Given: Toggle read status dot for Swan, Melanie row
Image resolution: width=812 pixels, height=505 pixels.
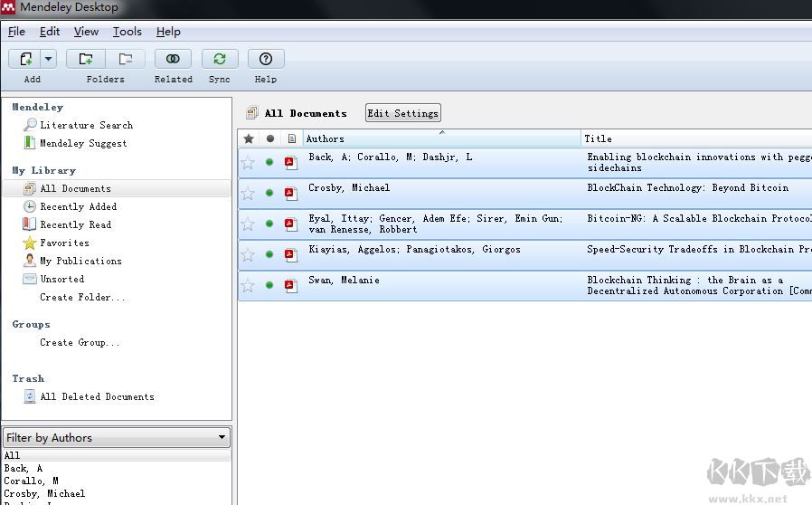Looking at the screenshot, I should (x=269, y=285).
